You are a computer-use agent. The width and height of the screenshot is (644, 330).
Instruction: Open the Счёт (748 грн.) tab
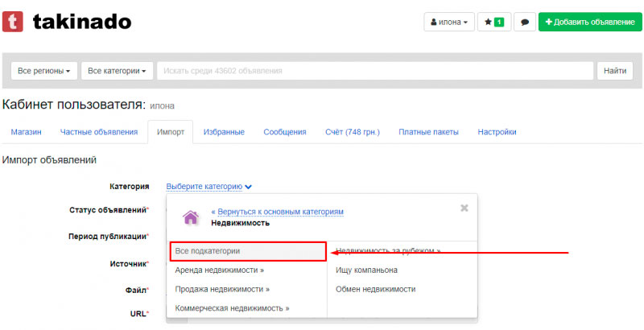coord(352,132)
